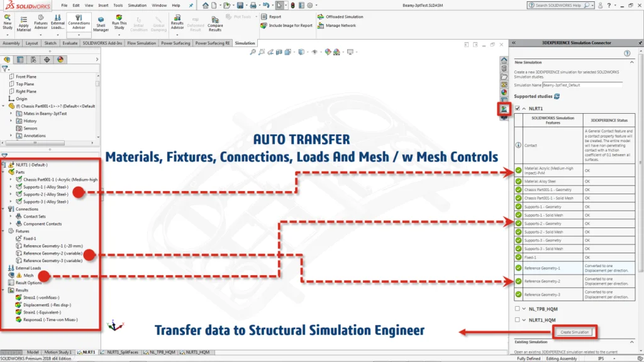Screen dimensions: 644x362
Task: Switch to the Flow Simulation tab
Action: (142, 43)
